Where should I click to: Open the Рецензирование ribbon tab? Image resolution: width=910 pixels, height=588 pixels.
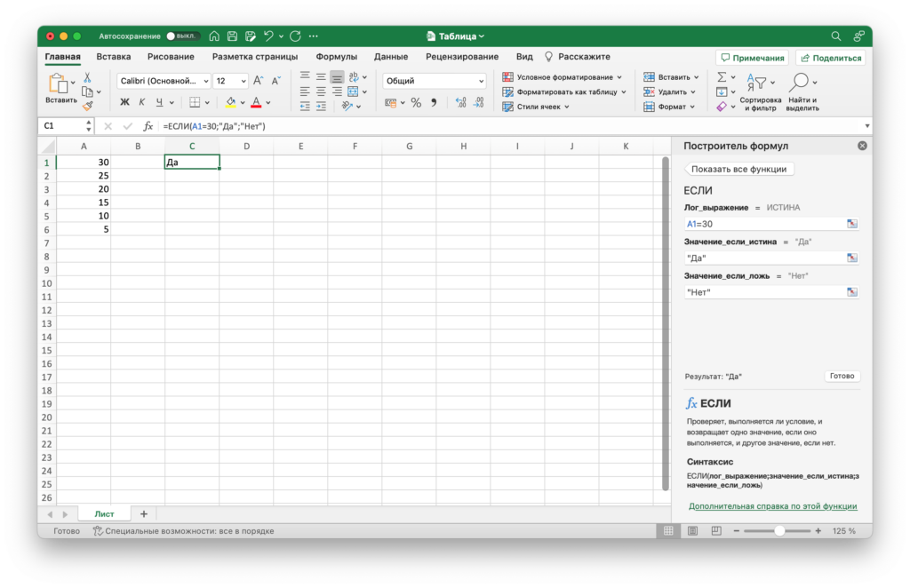point(462,56)
